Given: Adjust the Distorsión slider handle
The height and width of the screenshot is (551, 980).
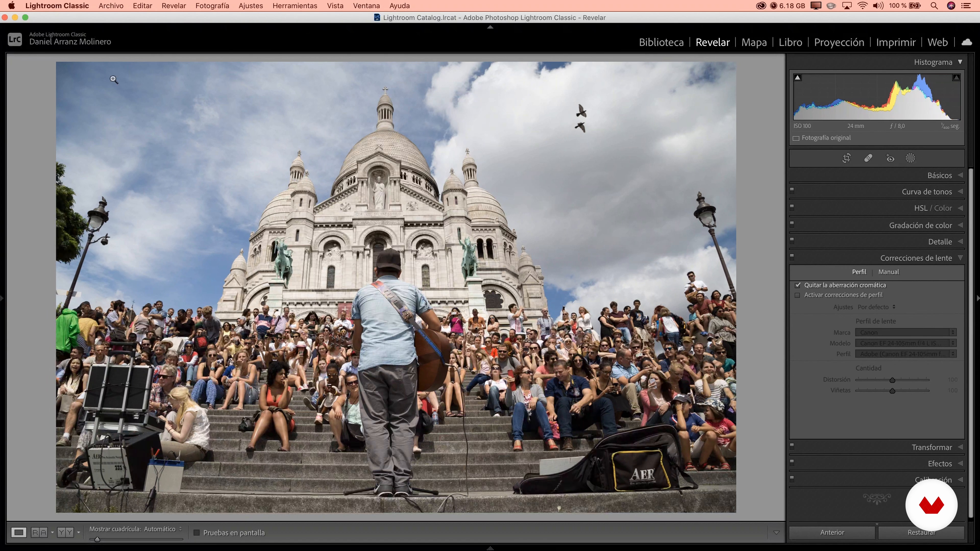Looking at the screenshot, I should [x=892, y=380].
